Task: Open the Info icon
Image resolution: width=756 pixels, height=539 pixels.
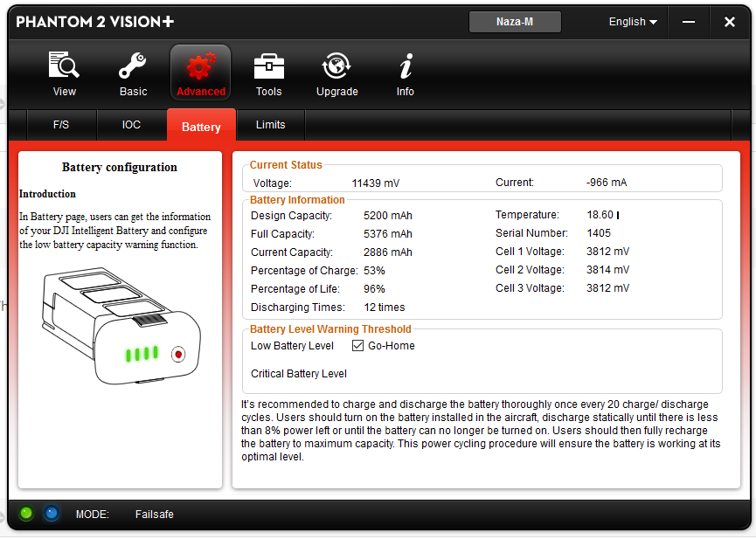Action: (x=406, y=66)
